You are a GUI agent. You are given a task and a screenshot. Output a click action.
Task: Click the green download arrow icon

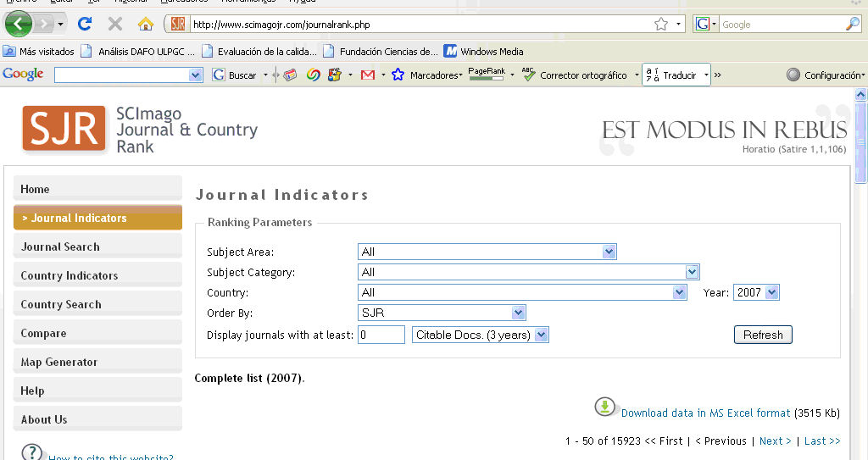click(x=605, y=407)
